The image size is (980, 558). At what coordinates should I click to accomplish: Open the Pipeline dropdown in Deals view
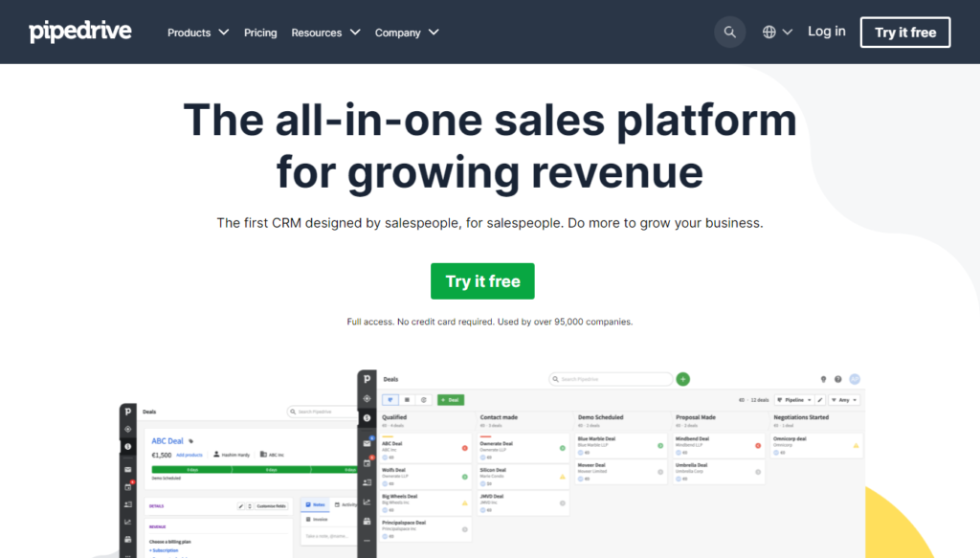pos(792,400)
